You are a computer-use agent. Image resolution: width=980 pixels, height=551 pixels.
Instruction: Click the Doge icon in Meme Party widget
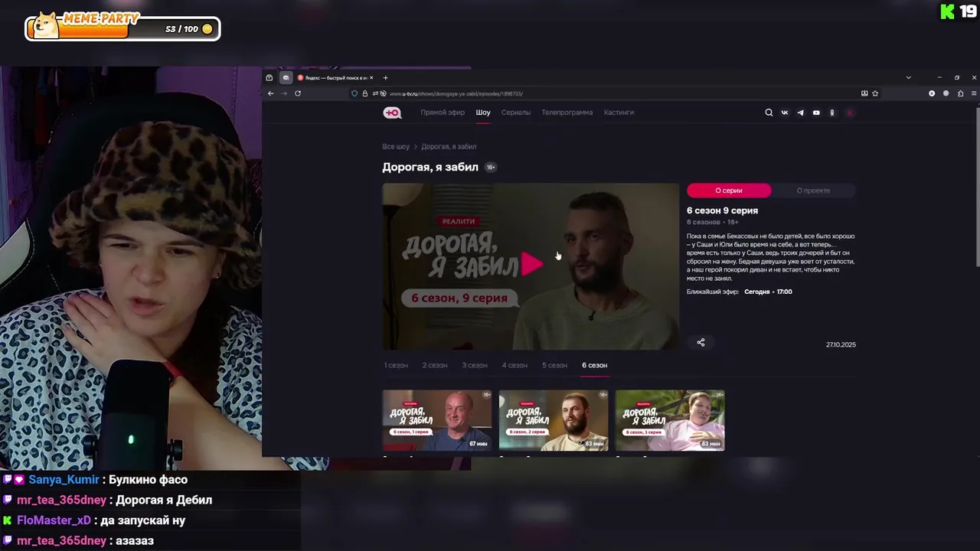[46, 24]
